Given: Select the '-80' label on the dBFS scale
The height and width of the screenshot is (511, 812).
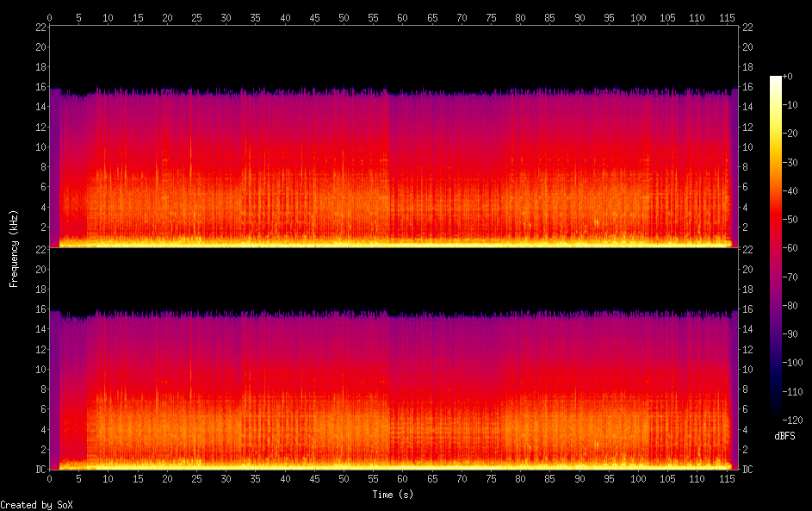Looking at the screenshot, I should [790, 305].
